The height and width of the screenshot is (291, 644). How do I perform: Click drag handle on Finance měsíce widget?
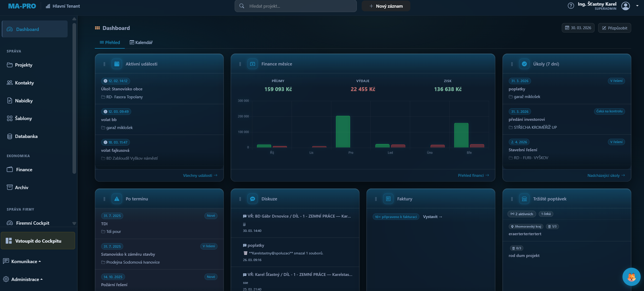240,64
